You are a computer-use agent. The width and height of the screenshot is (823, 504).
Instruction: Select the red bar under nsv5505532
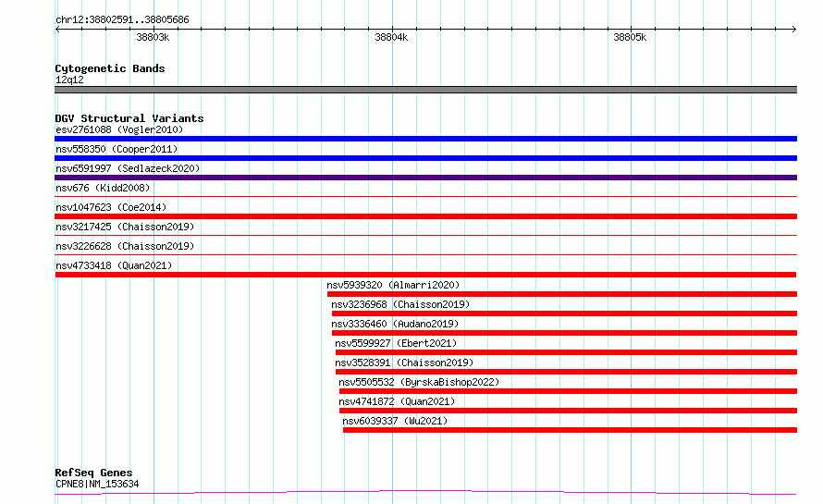pos(568,391)
